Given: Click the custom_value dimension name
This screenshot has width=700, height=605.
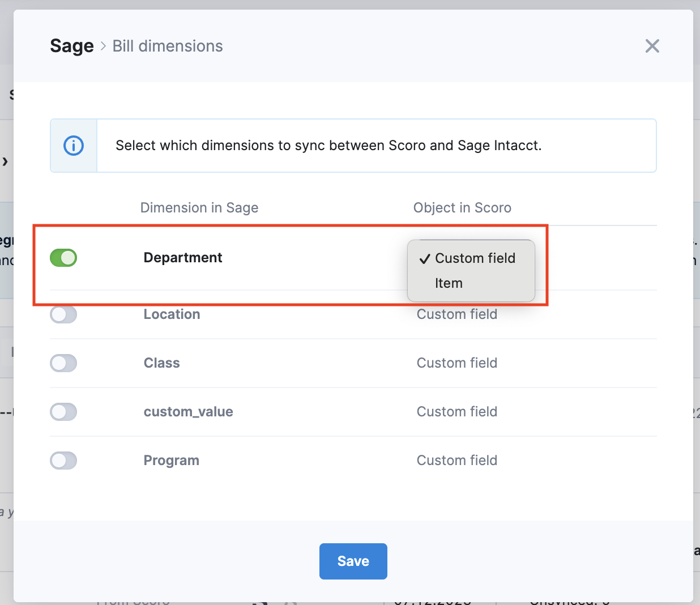Looking at the screenshot, I should [x=189, y=412].
